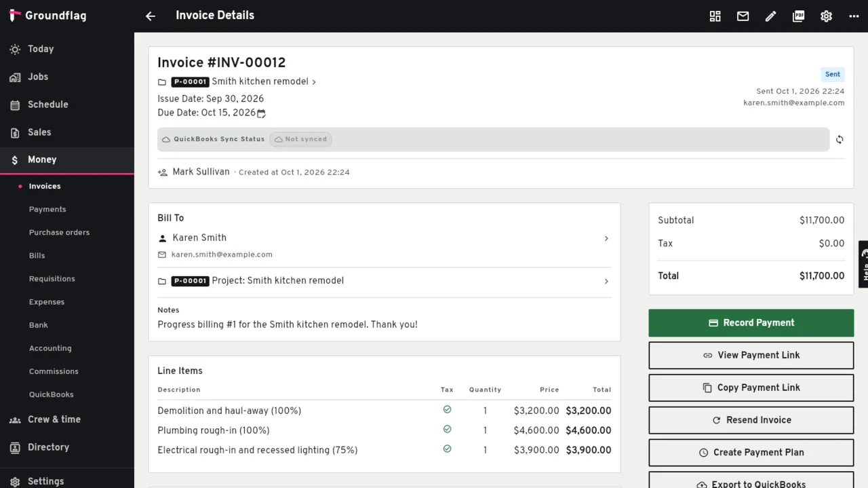This screenshot has width=868, height=488.
Task: Click the Record Payment button
Action: 751,323
